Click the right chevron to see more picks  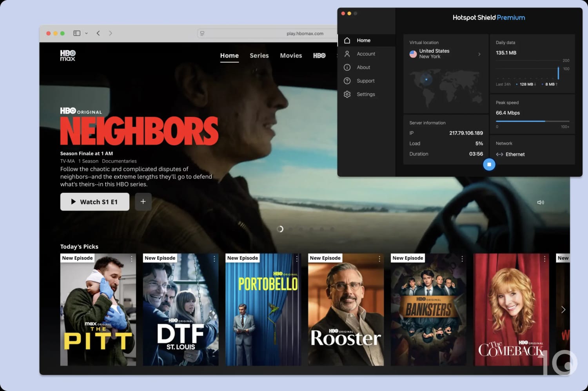pyautogui.click(x=563, y=310)
